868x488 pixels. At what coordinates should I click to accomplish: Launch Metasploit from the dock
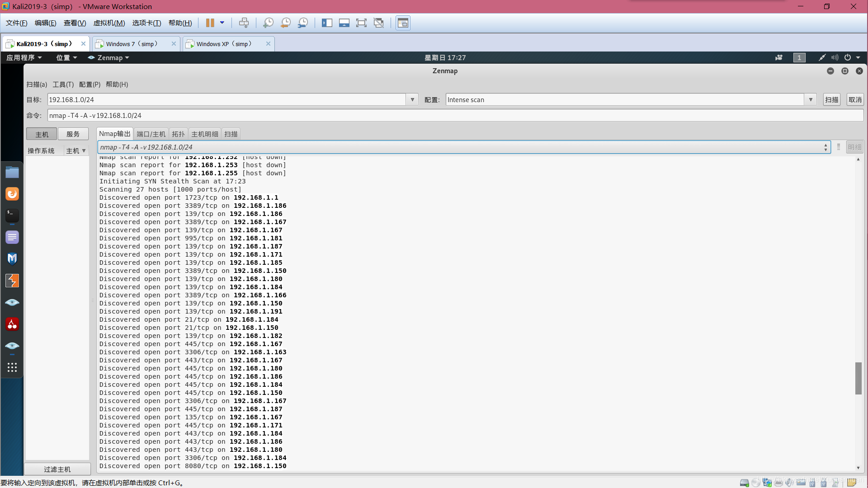tap(12, 259)
